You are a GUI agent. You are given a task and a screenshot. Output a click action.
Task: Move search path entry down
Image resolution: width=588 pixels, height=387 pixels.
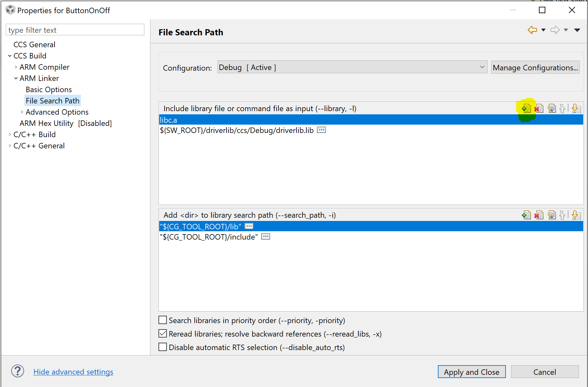coord(576,215)
